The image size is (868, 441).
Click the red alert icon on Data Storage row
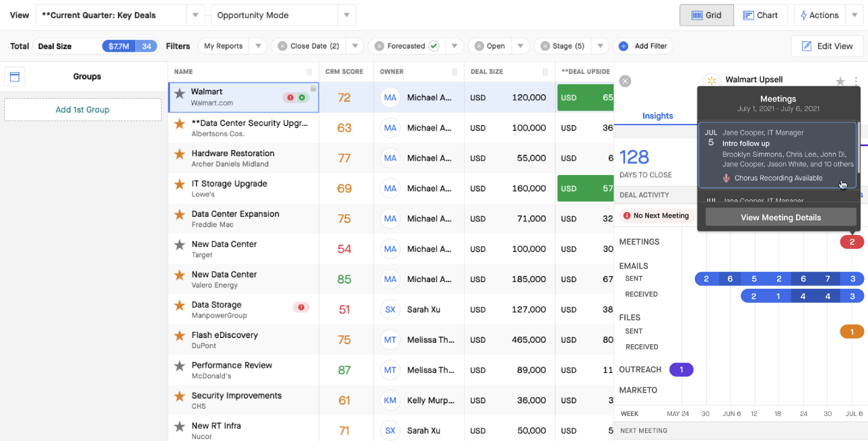click(x=301, y=307)
